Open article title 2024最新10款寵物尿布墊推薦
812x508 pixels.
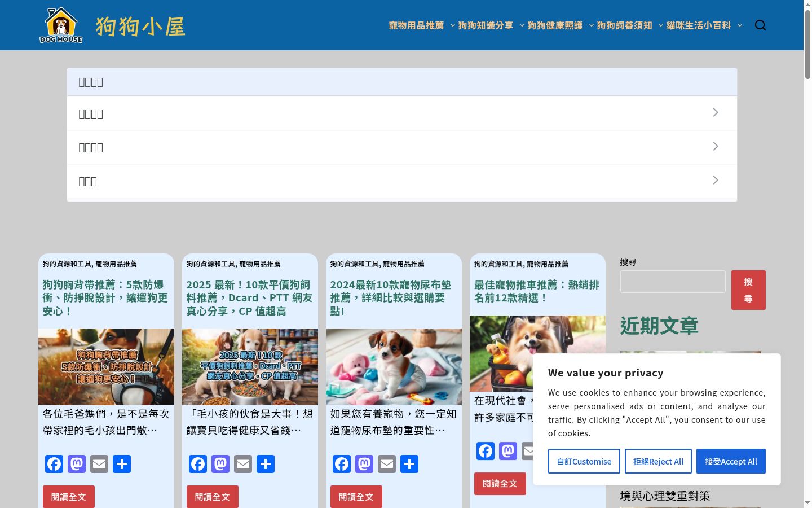coord(391,298)
